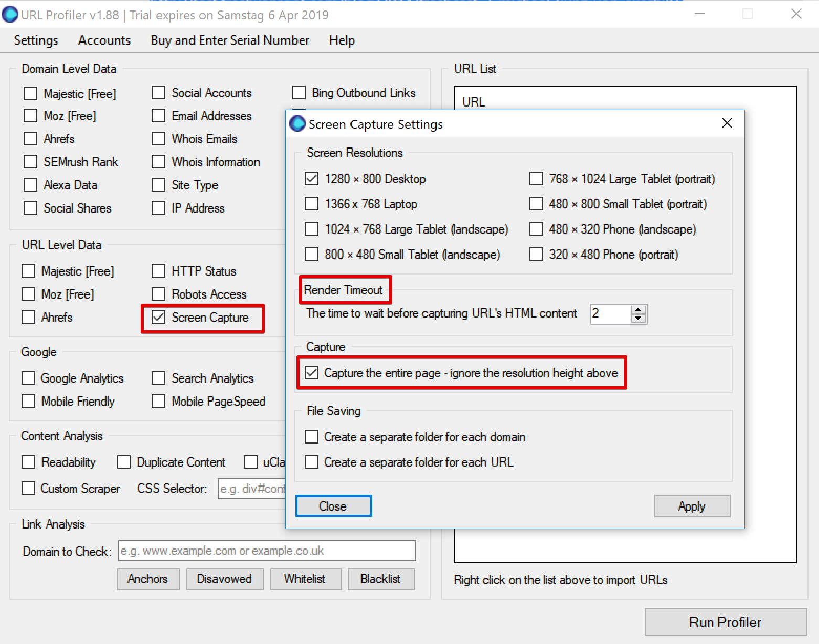Click the Run Profiler button
The width and height of the screenshot is (819, 644).
point(726,622)
